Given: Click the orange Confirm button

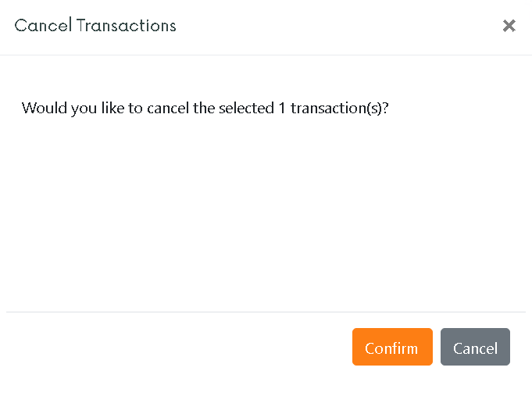Looking at the screenshot, I should pos(391,347).
